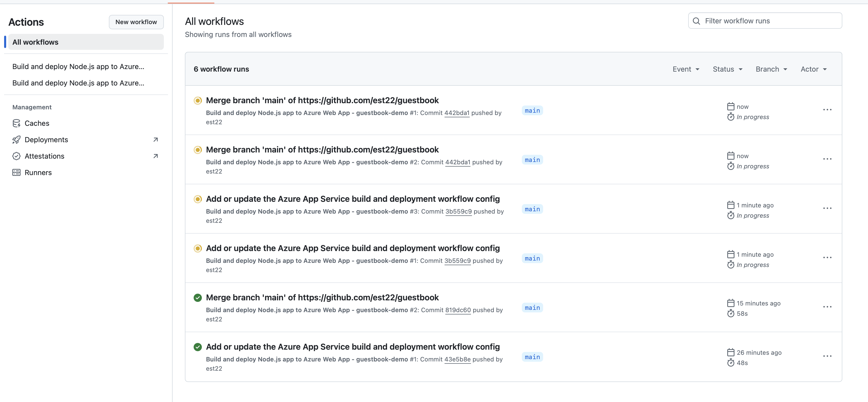This screenshot has height=402, width=868.
Task: Click the in-progress status icon of the top run
Action: 198,100
